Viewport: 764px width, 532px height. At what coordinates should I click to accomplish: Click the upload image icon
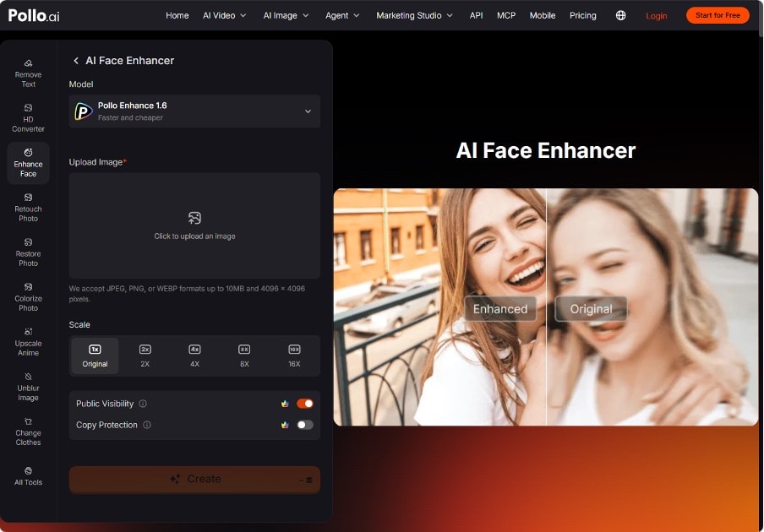[x=194, y=218]
